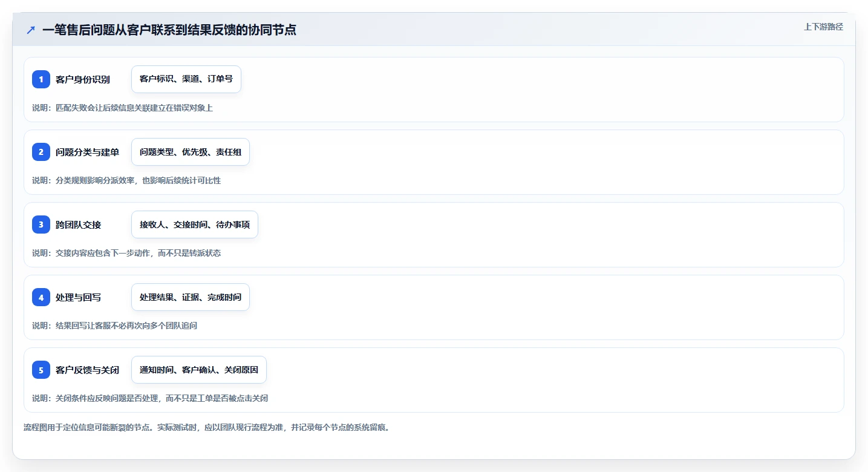Select step badge 1 for 客户身份识别
The height and width of the screenshot is (472, 868).
[x=41, y=79]
